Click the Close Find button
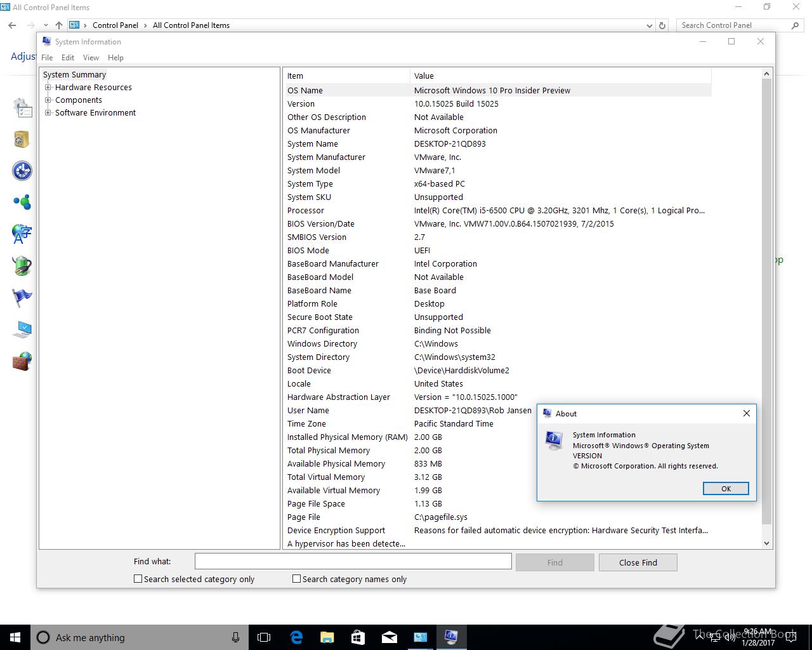This screenshot has width=812, height=650. 638,562
